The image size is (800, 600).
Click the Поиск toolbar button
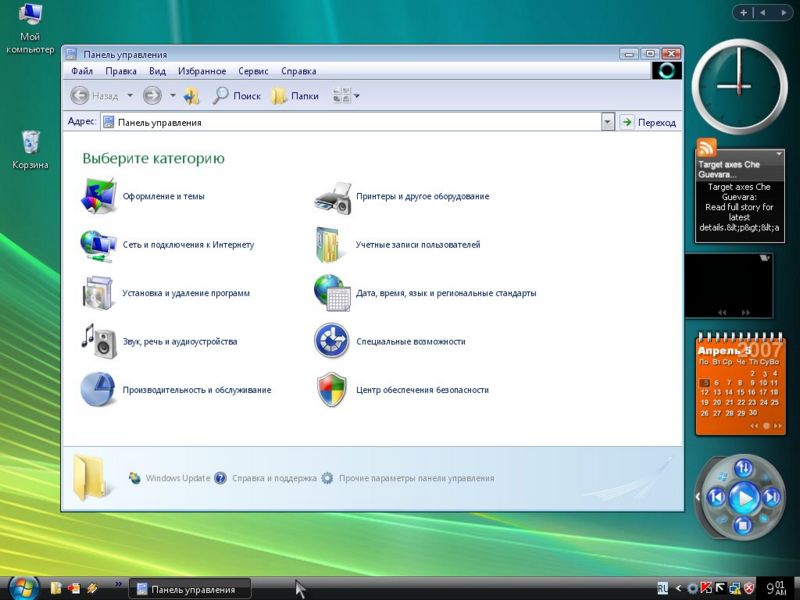[237, 95]
